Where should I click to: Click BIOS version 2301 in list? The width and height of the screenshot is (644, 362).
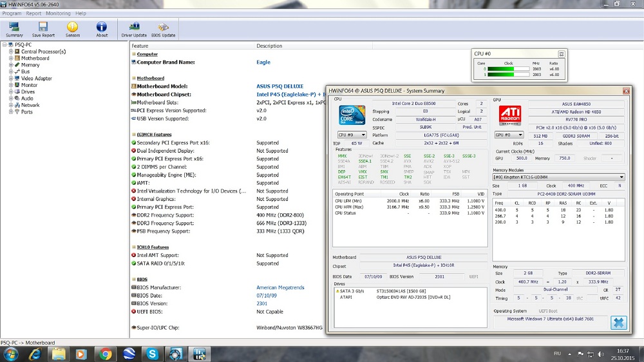[261, 303]
